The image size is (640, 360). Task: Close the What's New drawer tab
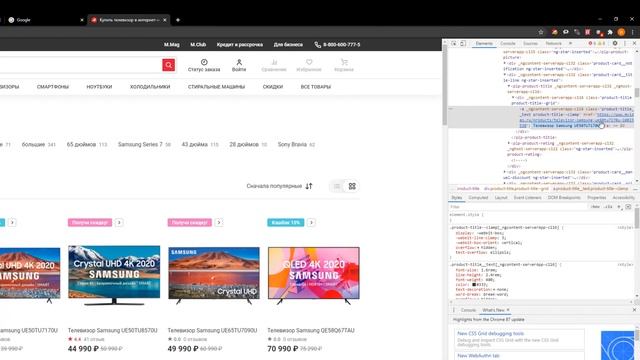click(508, 310)
